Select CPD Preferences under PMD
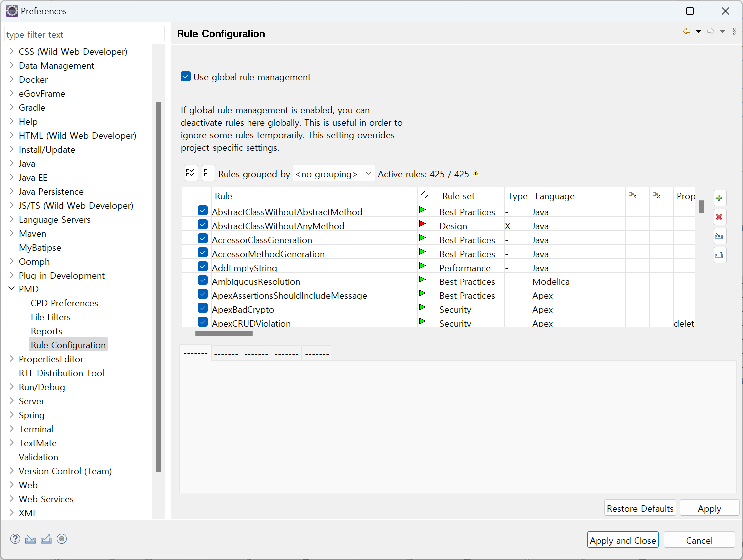Image resolution: width=743 pixels, height=560 pixels. click(64, 303)
